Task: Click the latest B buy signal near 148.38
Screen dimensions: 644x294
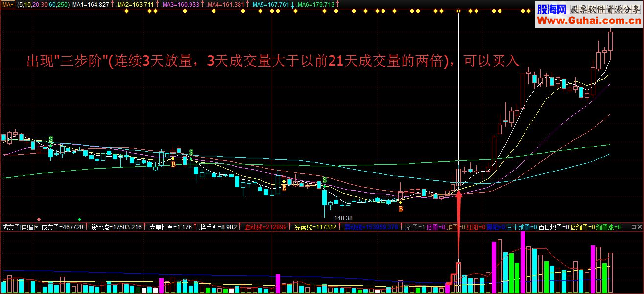Action: click(x=401, y=209)
